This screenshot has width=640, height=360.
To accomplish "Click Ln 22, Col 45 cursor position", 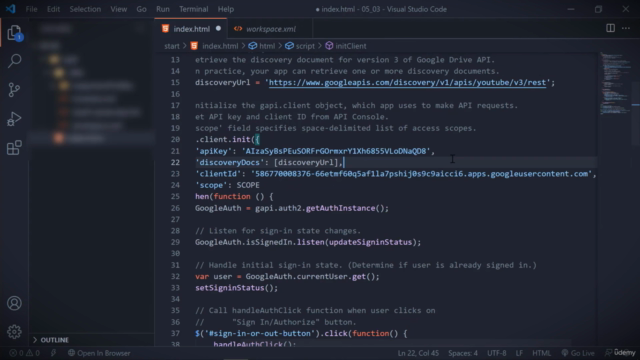I will click(x=418, y=353).
